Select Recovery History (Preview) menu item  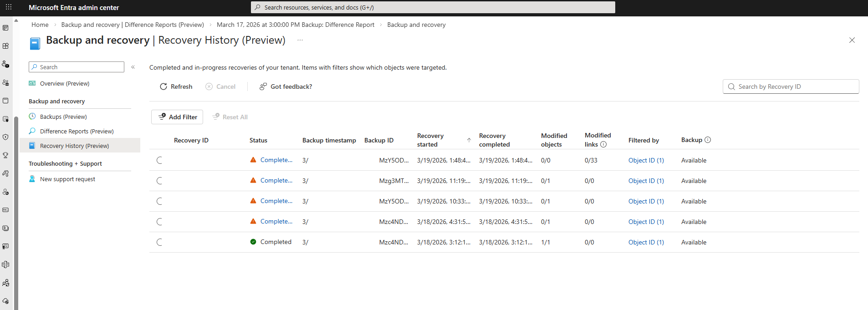[x=80, y=146]
